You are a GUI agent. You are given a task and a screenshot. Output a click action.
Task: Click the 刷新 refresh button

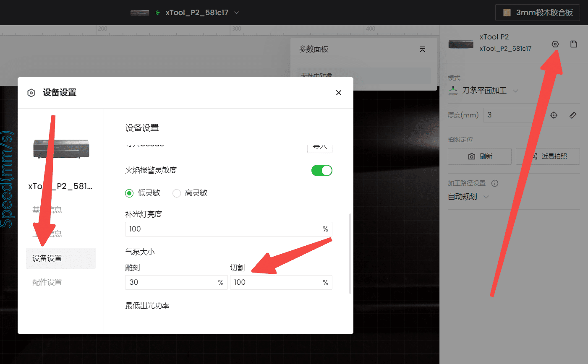(x=480, y=156)
